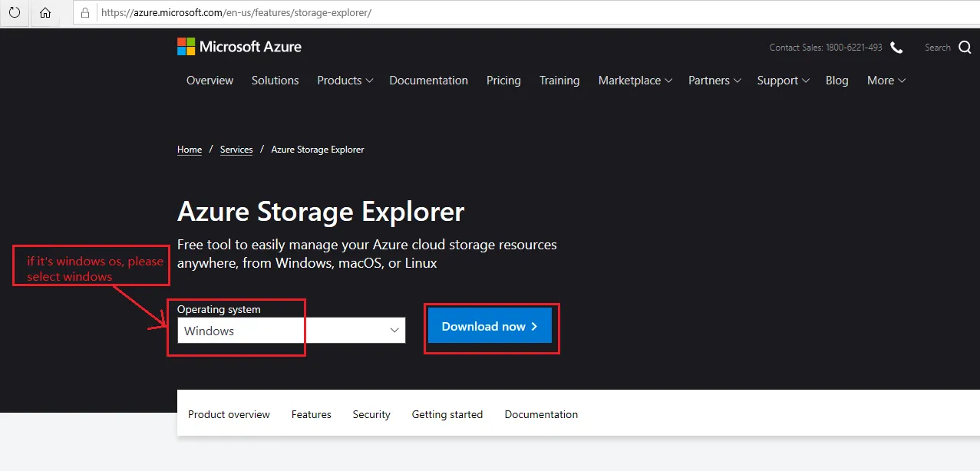Viewport: 980px width, 471px height.
Task: Open the Overview nav item
Action: (x=210, y=81)
